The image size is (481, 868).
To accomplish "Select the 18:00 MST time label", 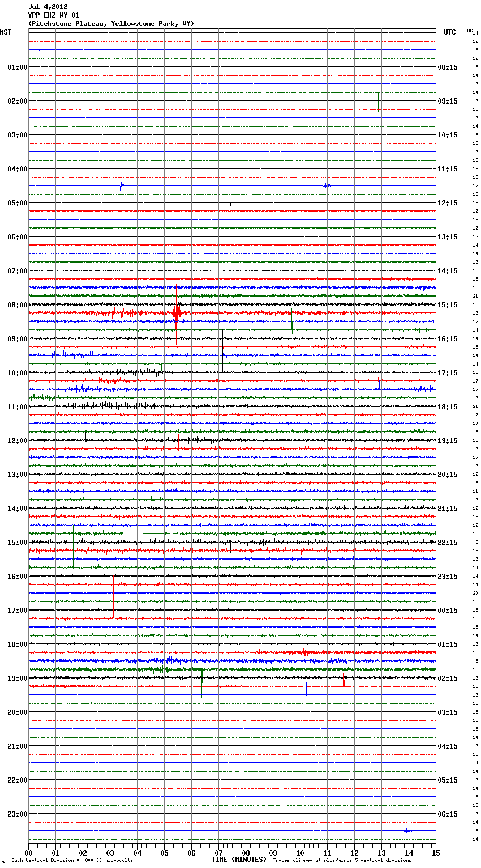I will point(17,644).
